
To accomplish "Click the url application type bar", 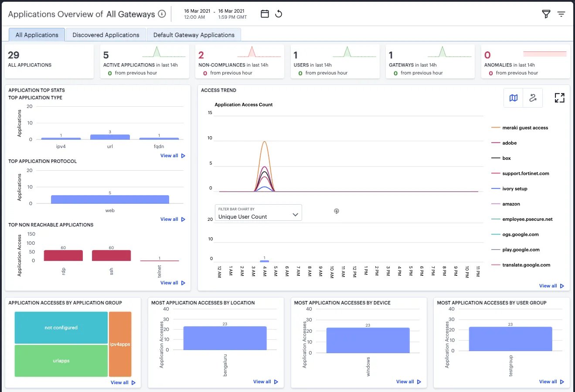I will point(110,137).
